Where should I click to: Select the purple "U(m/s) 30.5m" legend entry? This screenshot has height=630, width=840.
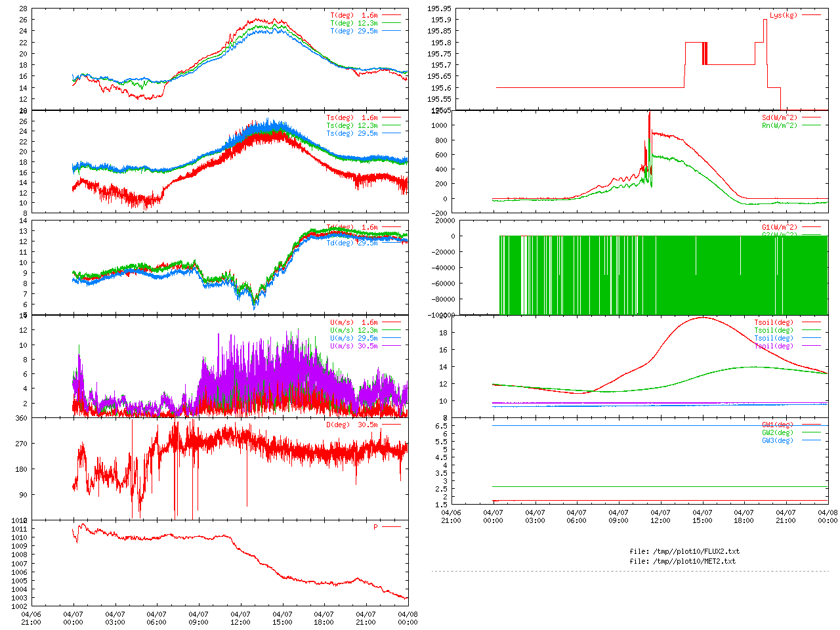pyautogui.click(x=354, y=346)
